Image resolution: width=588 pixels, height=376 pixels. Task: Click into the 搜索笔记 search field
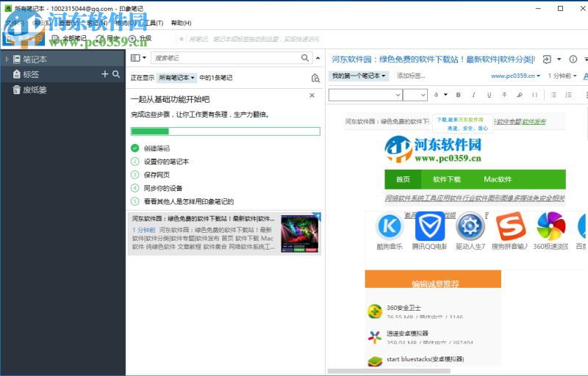(x=227, y=58)
